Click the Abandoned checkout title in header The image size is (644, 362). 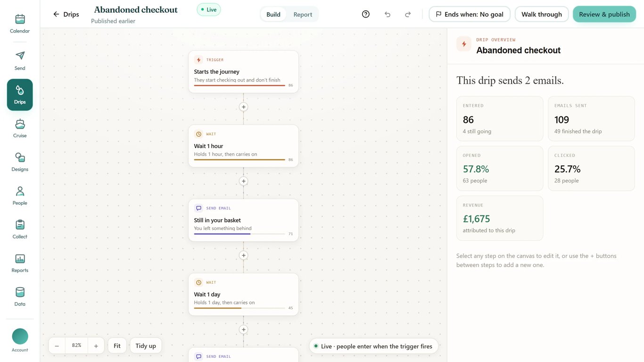(136, 9)
